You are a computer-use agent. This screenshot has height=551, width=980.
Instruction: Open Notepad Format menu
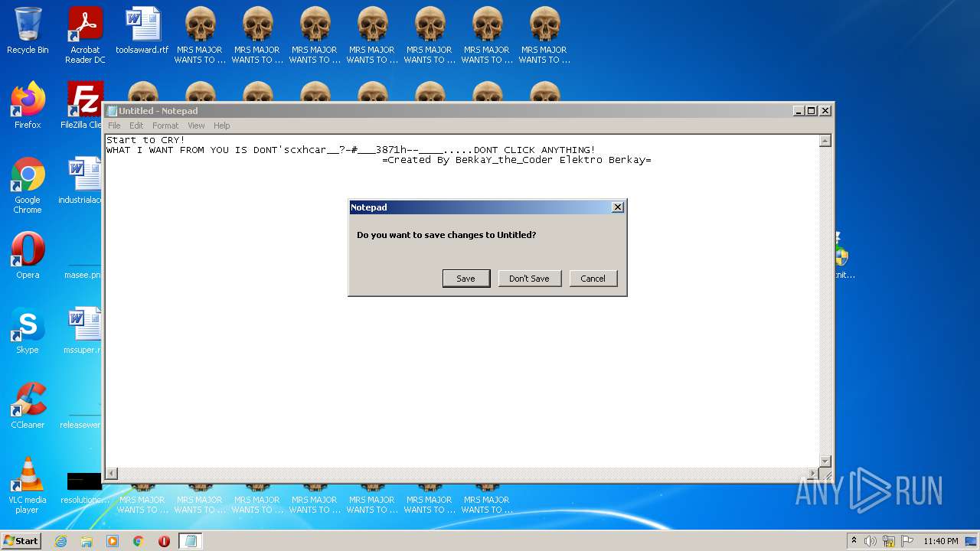165,126
